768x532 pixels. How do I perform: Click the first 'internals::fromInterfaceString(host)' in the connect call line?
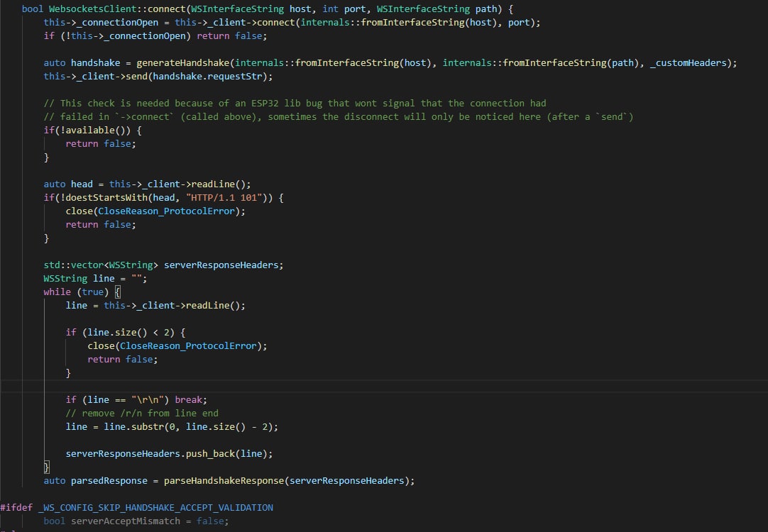pos(398,23)
